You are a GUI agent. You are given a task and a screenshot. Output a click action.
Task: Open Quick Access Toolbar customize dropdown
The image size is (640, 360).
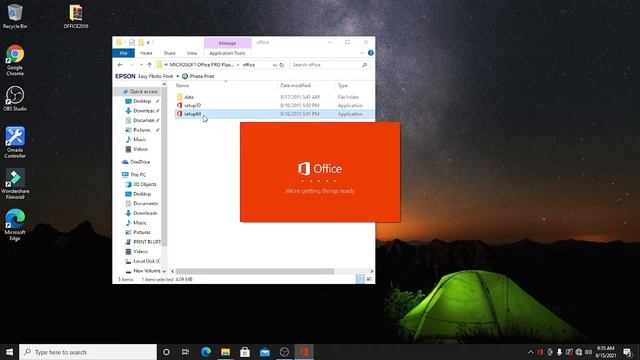148,42
